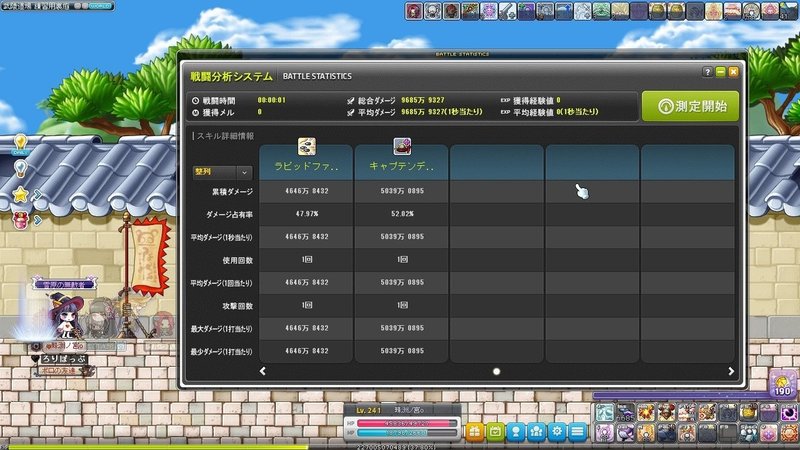Open help via the ? button in Battle Statistics
The image size is (800, 450).
(x=707, y=72)
